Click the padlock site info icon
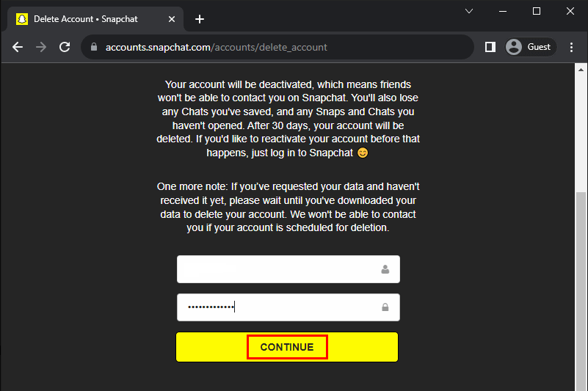588x391 pixels. click(94, 47)
